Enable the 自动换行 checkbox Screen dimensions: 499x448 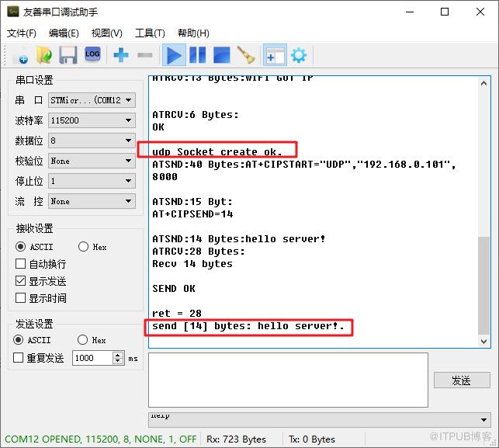point(40,264)
